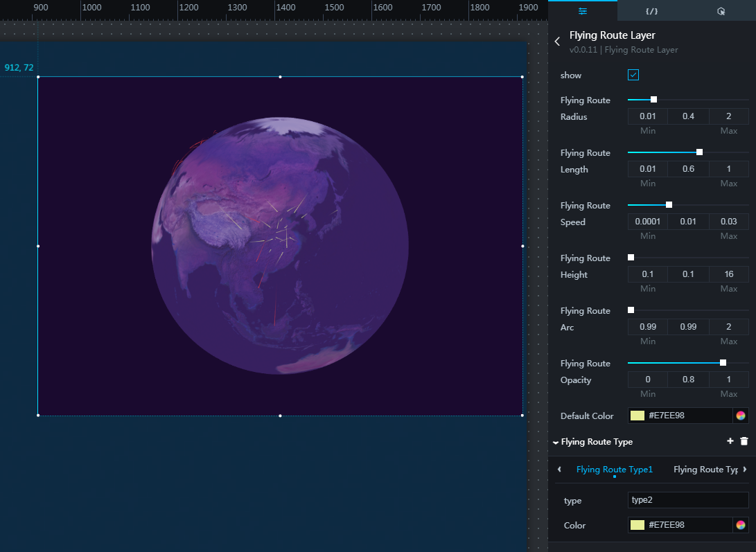Open the Default Color picker wheel
Screen dimensions: 756x552
pyautogui.click(x=741, y=416)
